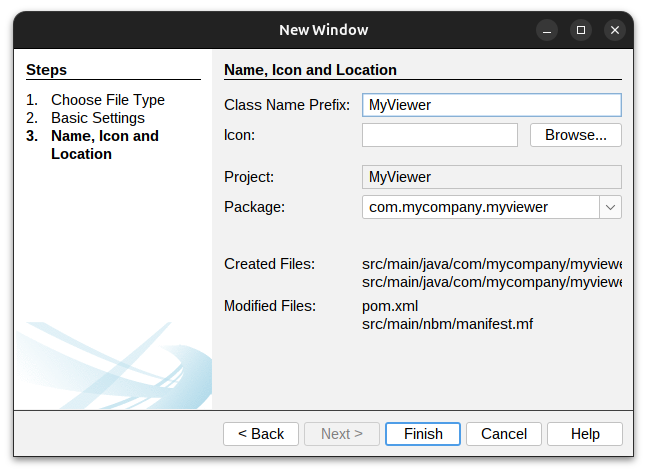
Task: Click the first Created Files path
Action: [x=491, y=264]
